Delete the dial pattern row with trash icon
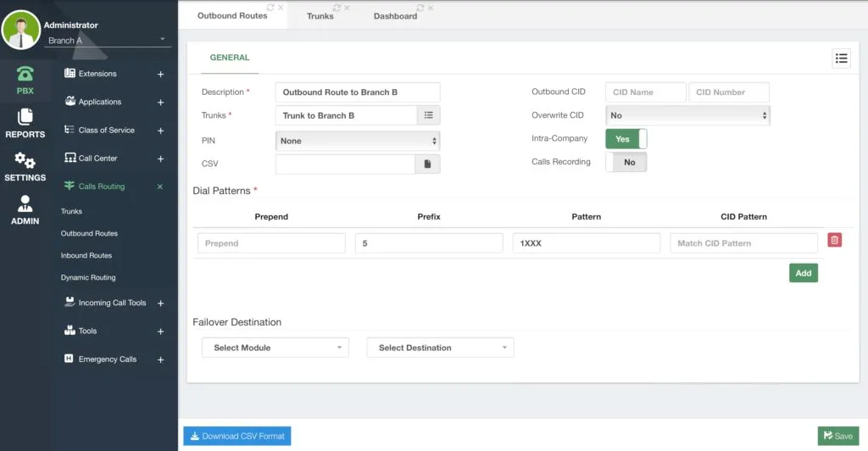 (834, 240)
